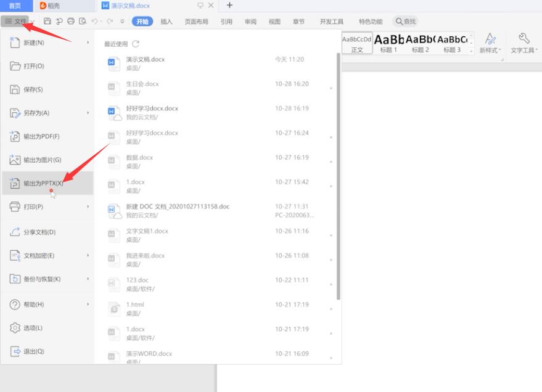Open recent file 1.html

(x=219, y=309)
